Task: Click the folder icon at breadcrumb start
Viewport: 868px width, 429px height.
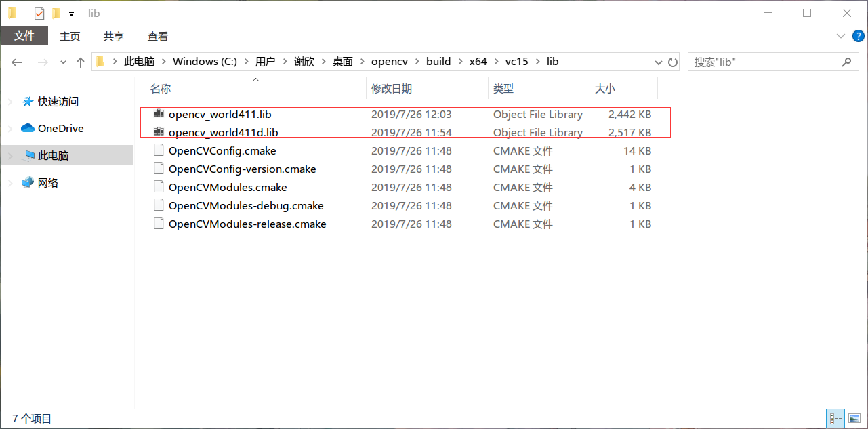Action: pyautogui.click(x=98, y=61)
